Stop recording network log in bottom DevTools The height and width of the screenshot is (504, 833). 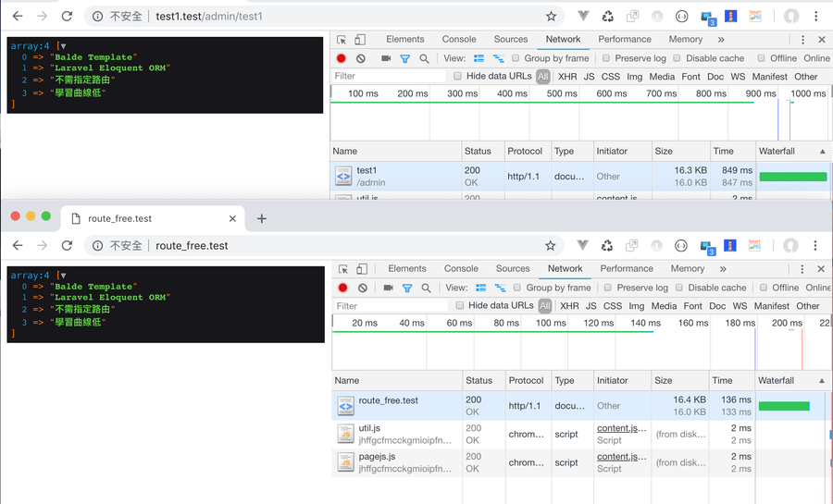pyautogui.click(x=342, y=288)
